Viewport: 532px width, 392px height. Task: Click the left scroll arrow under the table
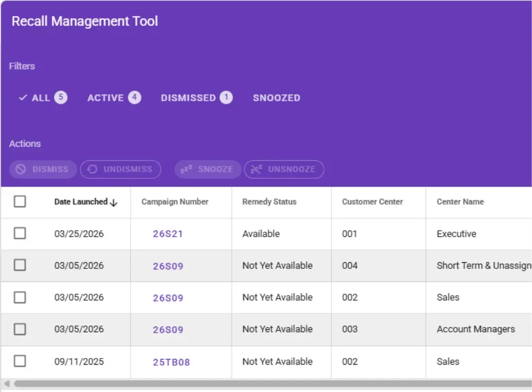tap(7, 383)
